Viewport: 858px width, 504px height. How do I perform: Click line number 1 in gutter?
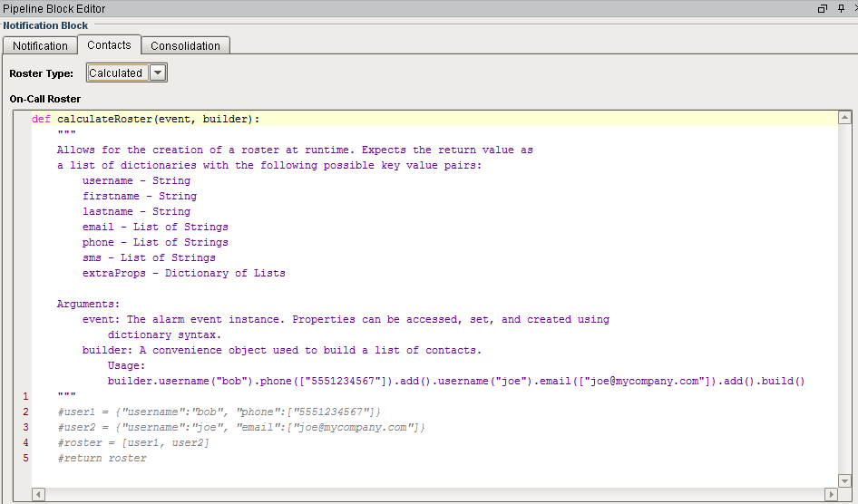(25, 396)
